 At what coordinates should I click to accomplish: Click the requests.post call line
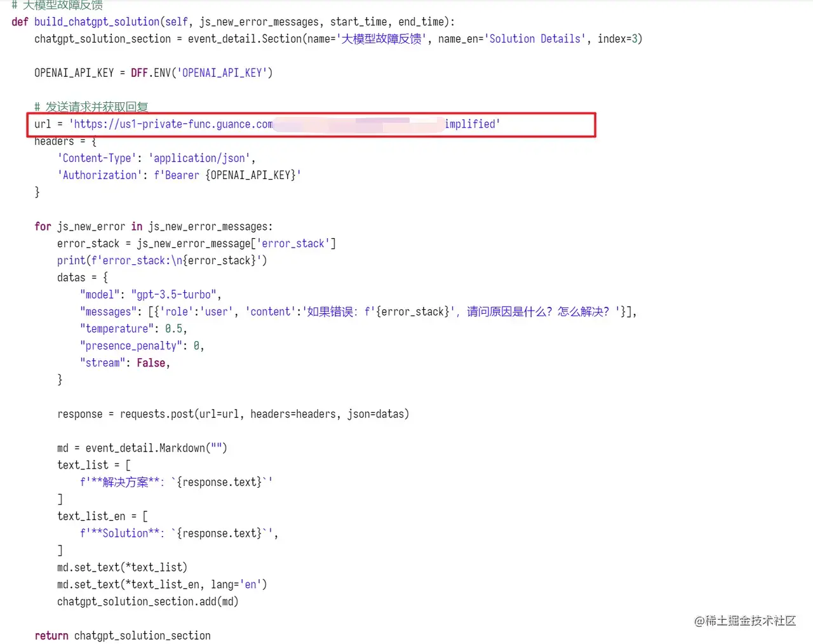point(233,414)
